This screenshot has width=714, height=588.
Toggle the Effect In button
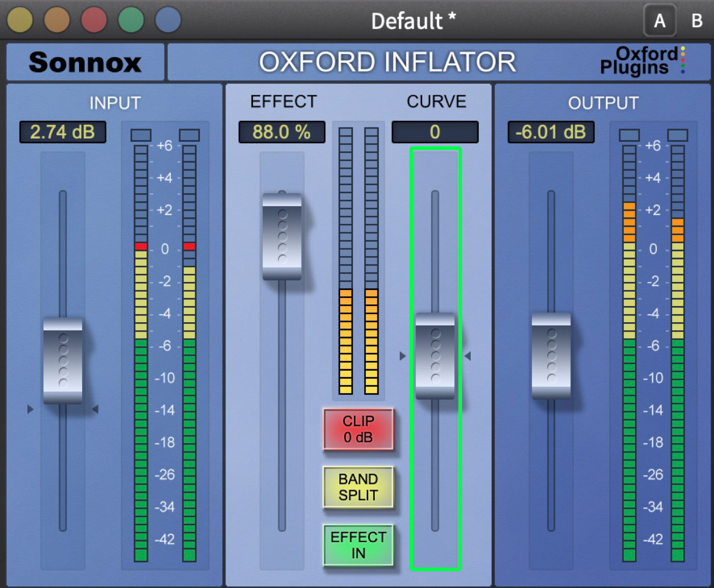point(358,545)
